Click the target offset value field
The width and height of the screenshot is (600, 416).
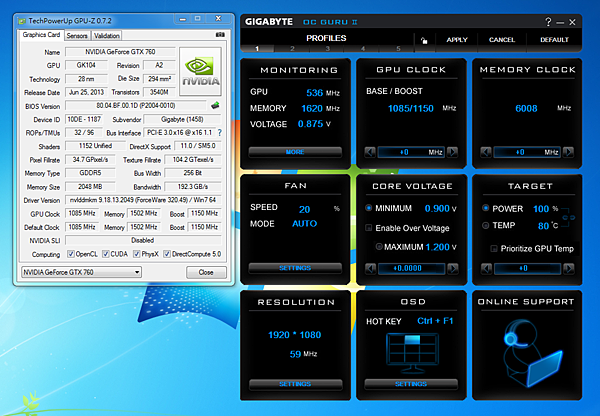528,268
